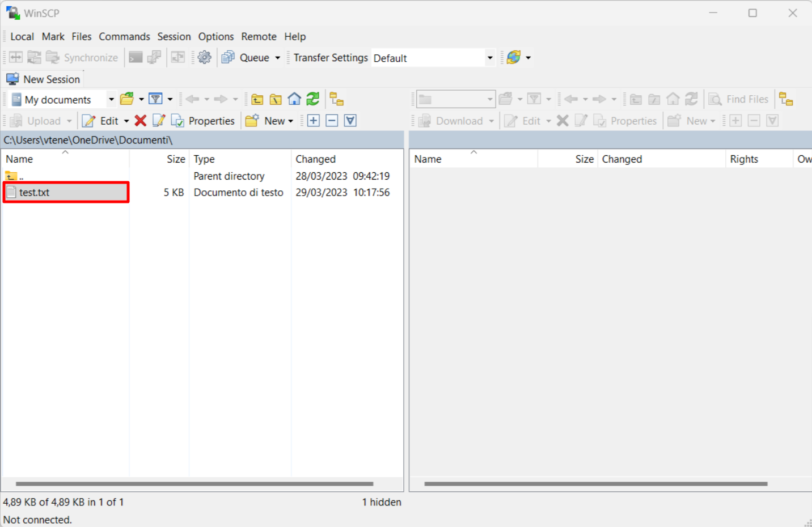
Task: Click the Open Terminal icon
Action: click(136, 57)
